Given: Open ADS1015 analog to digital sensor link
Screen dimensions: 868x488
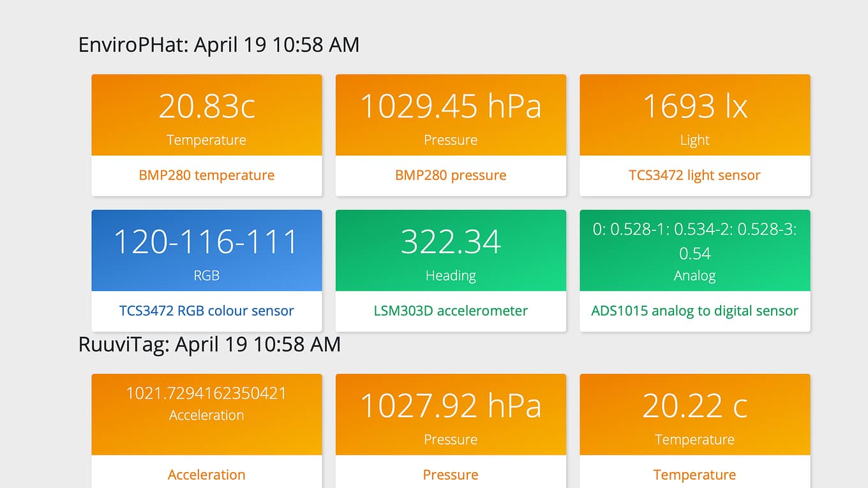Looking at the screenshot, I should click(x=694, y=311).
